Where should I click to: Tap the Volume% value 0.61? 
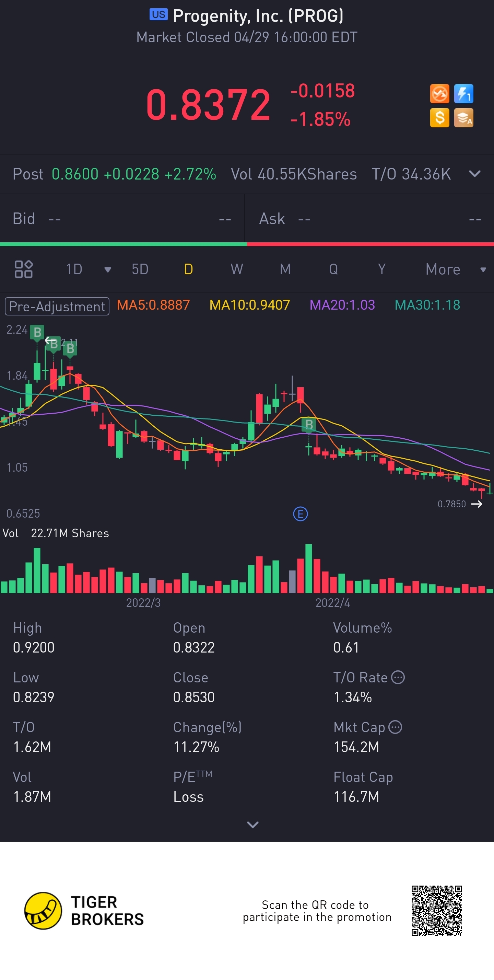point(346,647)
